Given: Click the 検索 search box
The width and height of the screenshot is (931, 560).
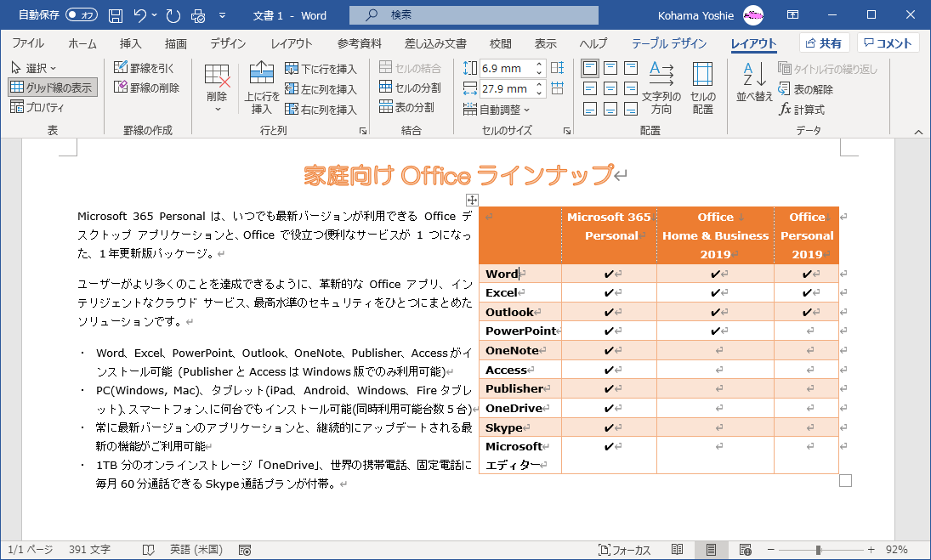Looking at the screenshot, I should [474, 14].
